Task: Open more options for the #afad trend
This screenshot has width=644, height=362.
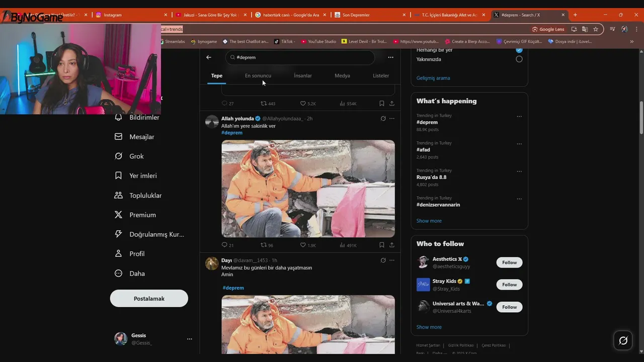Action: (x=519, y=144)
